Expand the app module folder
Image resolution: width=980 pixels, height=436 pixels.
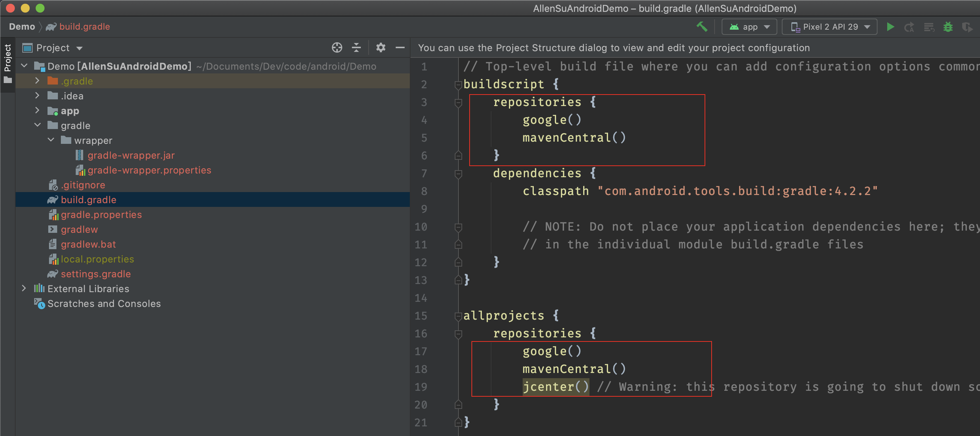[x=37, y=110]
